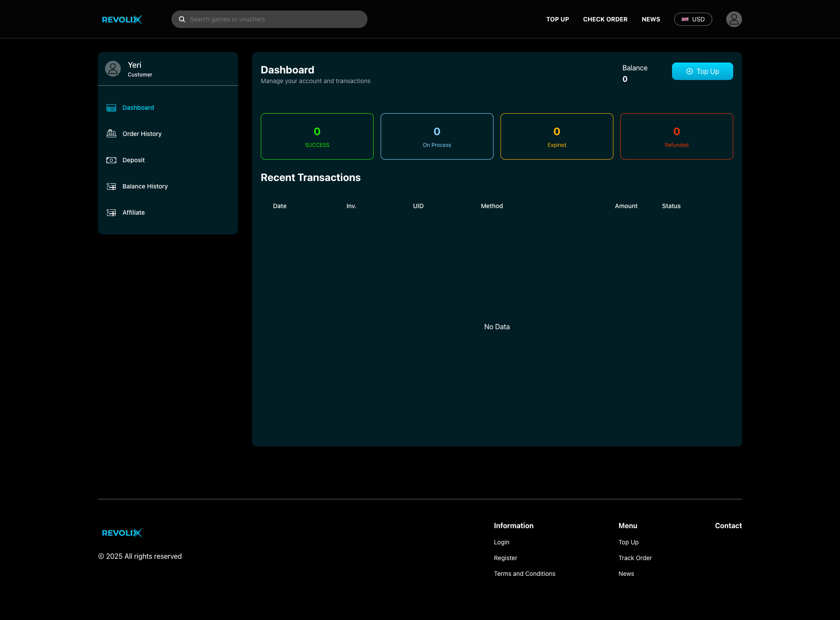Open Deposit via its wallet icon
The image size is (840, 620).
click(111, 160)
